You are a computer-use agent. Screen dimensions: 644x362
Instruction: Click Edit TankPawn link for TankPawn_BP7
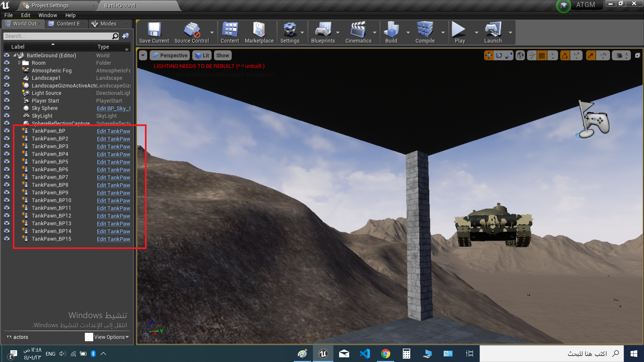pos(113,177)
